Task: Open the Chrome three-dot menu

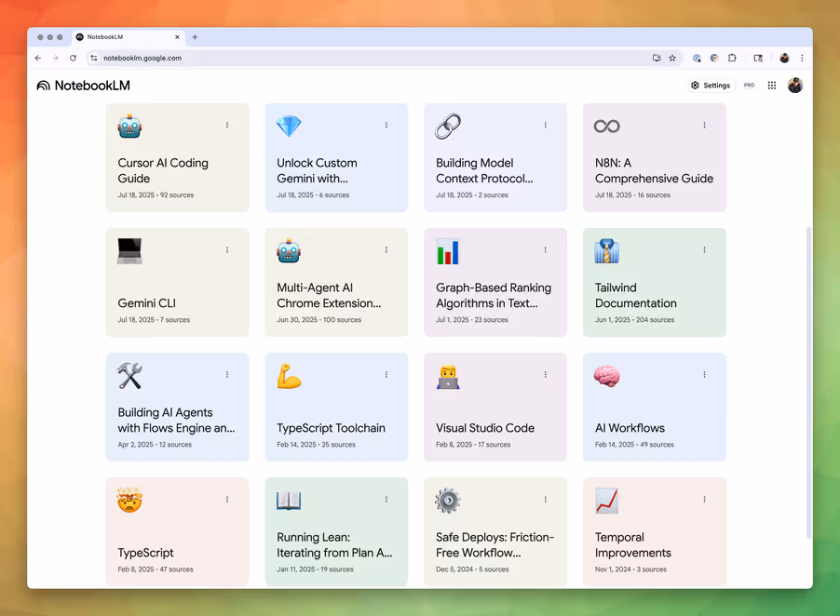Action: (802, 58)
